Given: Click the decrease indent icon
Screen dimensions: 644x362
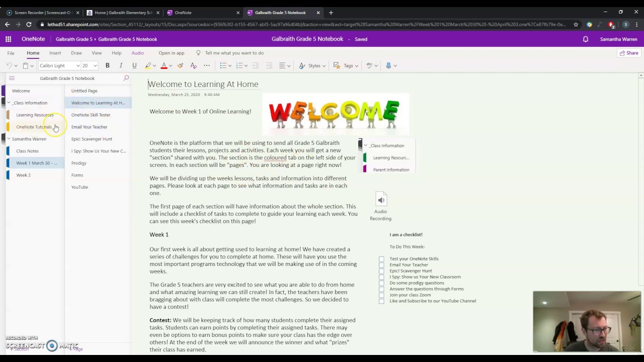Looking at the screenshot, I should coord(256,65).
